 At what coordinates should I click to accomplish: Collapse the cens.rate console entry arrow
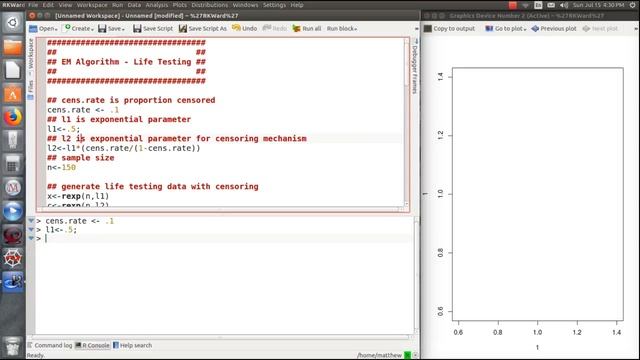pyautogui.click(x=31, y=220)
